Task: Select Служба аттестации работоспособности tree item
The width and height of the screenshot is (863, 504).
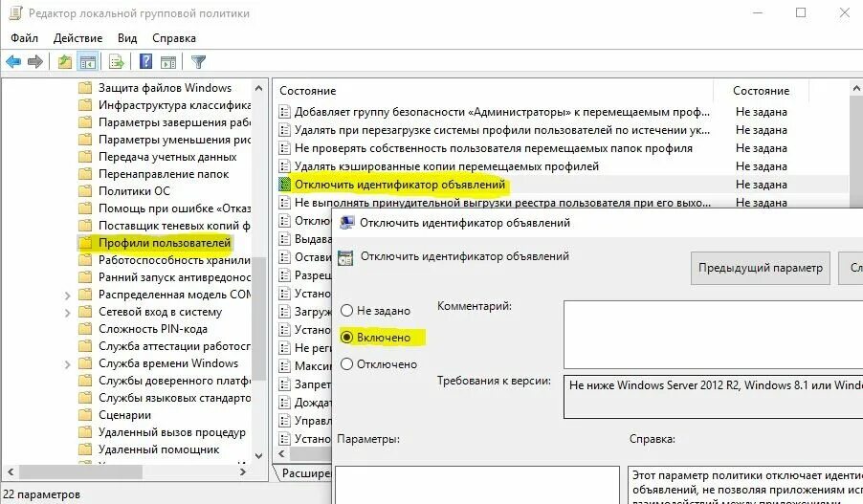Action: tap(174, 346)
